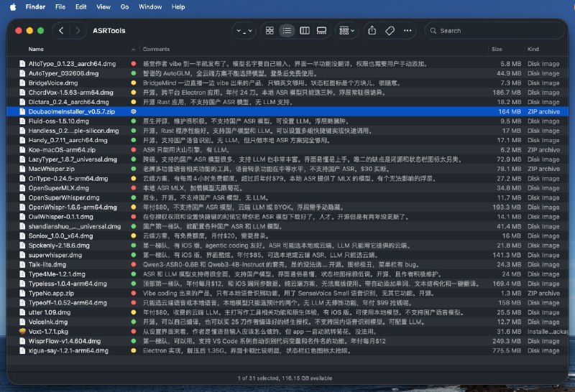The image size is (575, 392).
Task: Open the File menu
Action: pyautogui.click(x=60, y=6)
